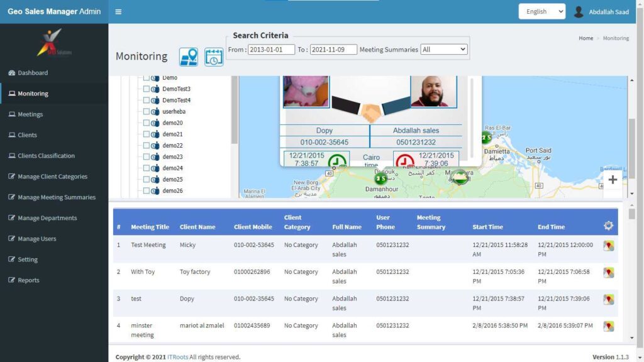
Task: Toggle the hamburger sidebar menu
Action: pos(118,12)
